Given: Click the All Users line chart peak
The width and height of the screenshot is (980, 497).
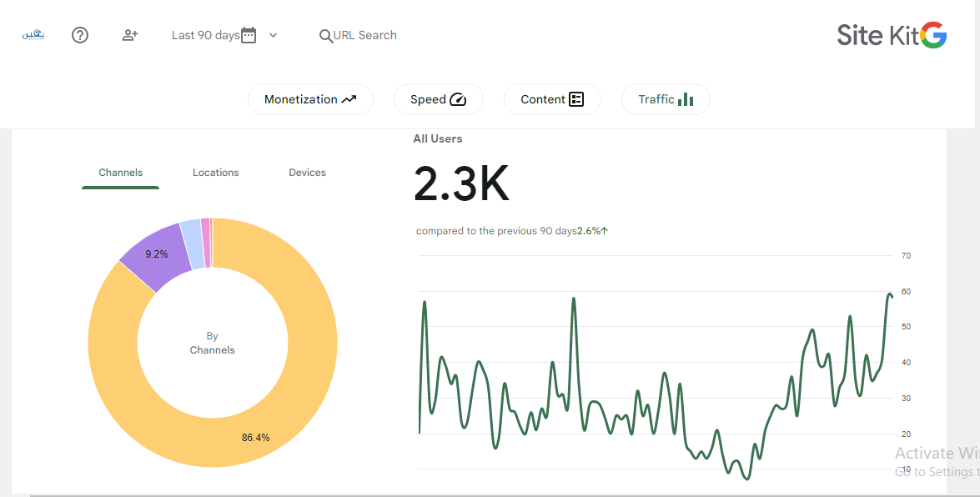Looking at the screenshot, I should tap(889, 294).
